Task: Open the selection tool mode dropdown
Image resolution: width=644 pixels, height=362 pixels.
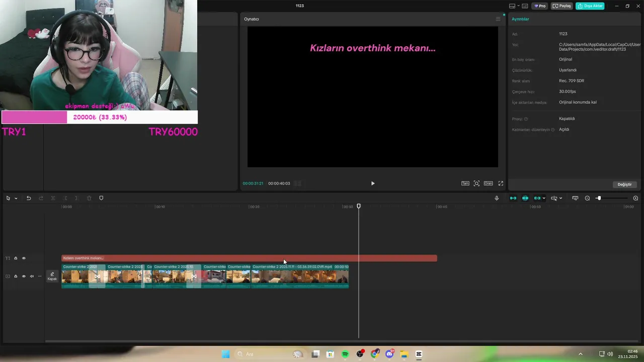Action: pos(16,198)
